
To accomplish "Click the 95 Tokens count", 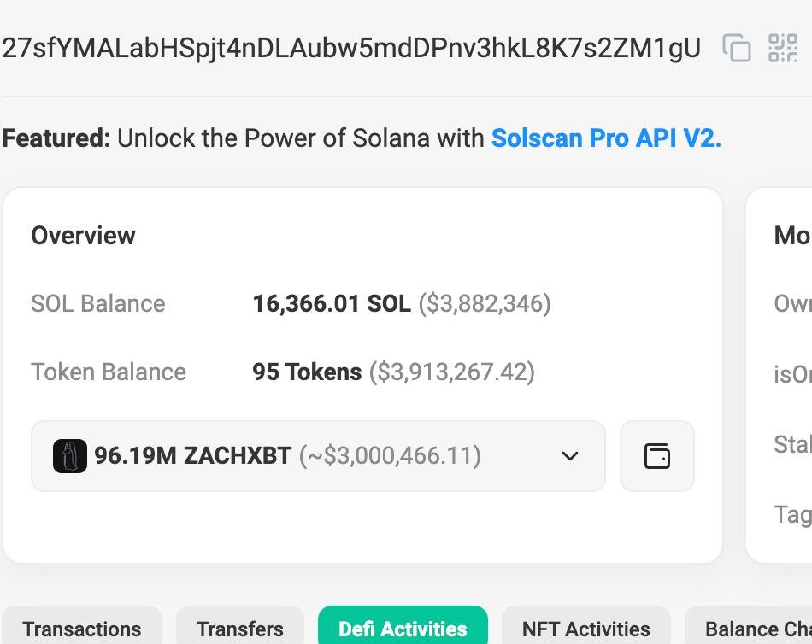I will 307,372.
